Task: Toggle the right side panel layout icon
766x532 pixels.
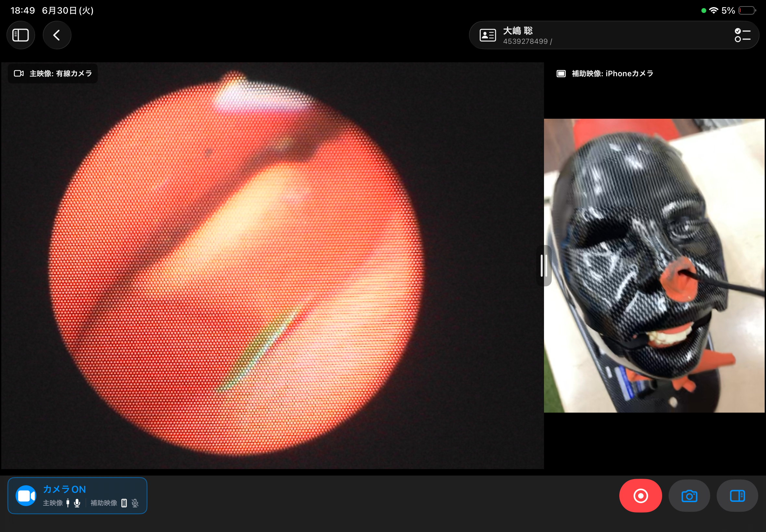Action: tap(737, 496)
